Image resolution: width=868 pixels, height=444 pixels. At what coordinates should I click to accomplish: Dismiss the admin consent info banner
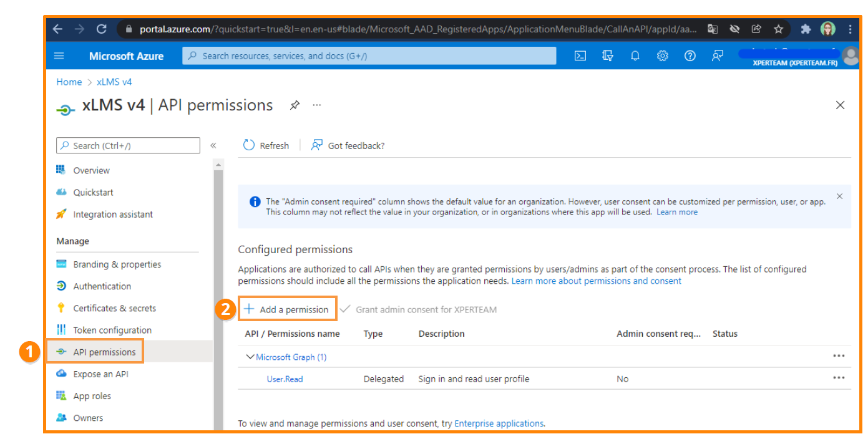[x=839, y=196]
